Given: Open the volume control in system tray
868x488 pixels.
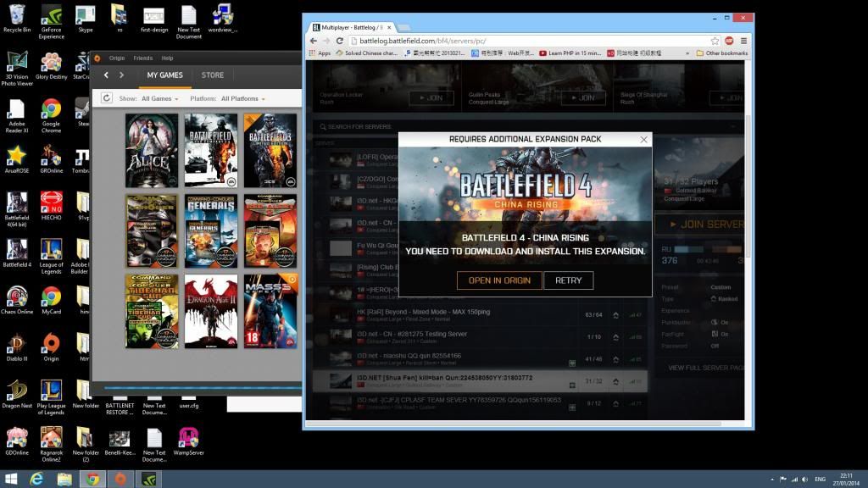Looking at the screenshot, I should tap(804, 480).
